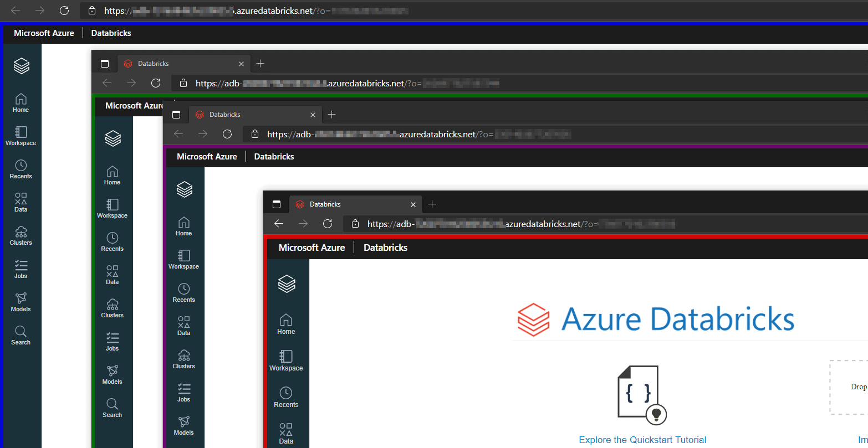Select the Databricks tab in green-bordered browser

click(x=183, y=64)
